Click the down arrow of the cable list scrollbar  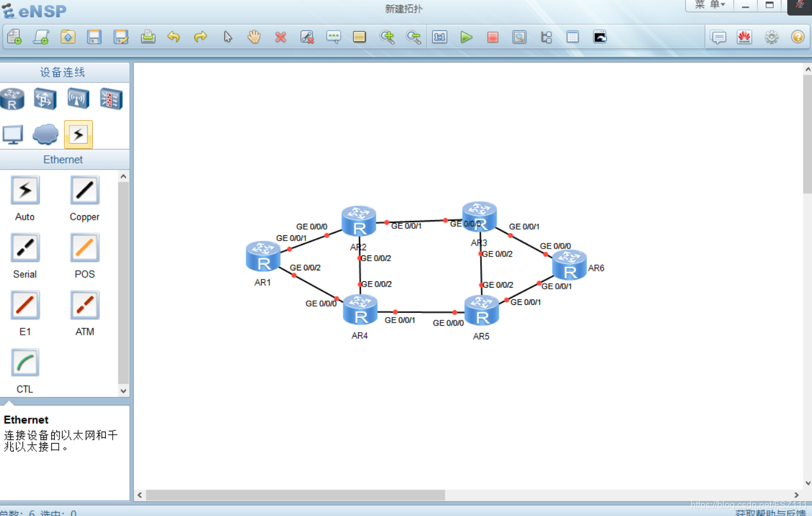123,391
